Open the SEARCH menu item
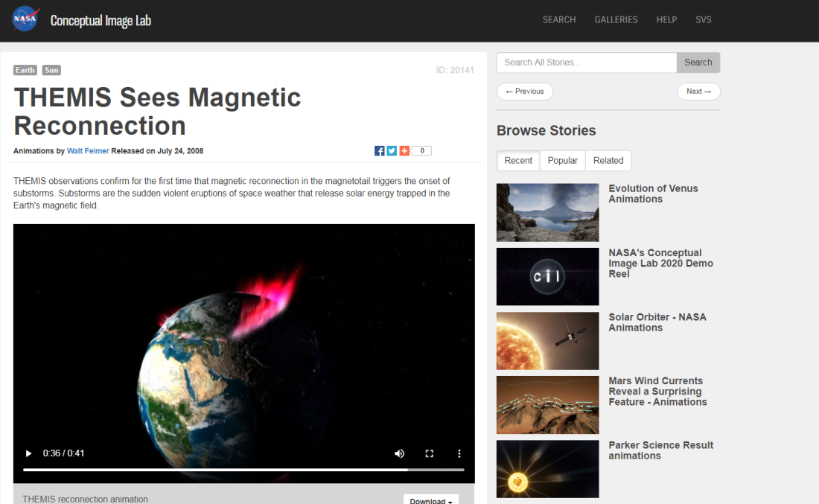This screenshot has height=504, width=819. tap(559, 20)
